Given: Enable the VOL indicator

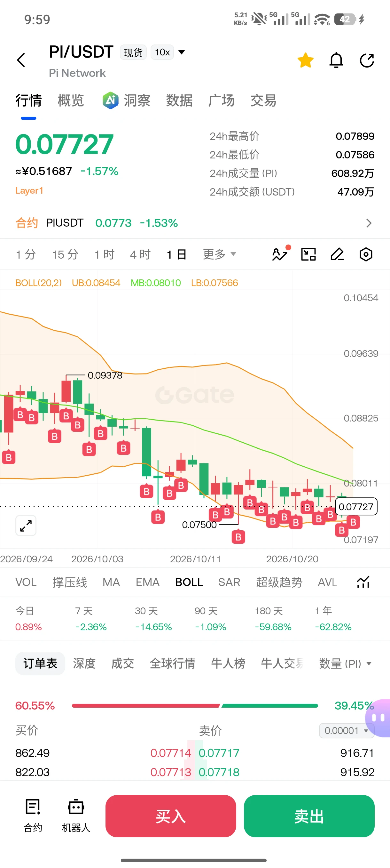Looking at the screenshot, I should pos(26,582).
